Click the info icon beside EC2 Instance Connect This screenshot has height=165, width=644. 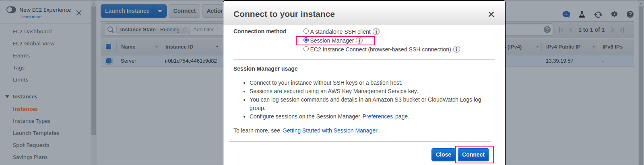pyautogui.click(x=456, y=49)
